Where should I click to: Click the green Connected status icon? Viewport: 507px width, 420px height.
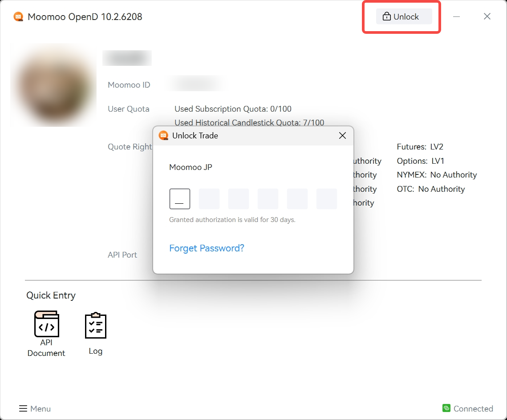pos(446,408)
